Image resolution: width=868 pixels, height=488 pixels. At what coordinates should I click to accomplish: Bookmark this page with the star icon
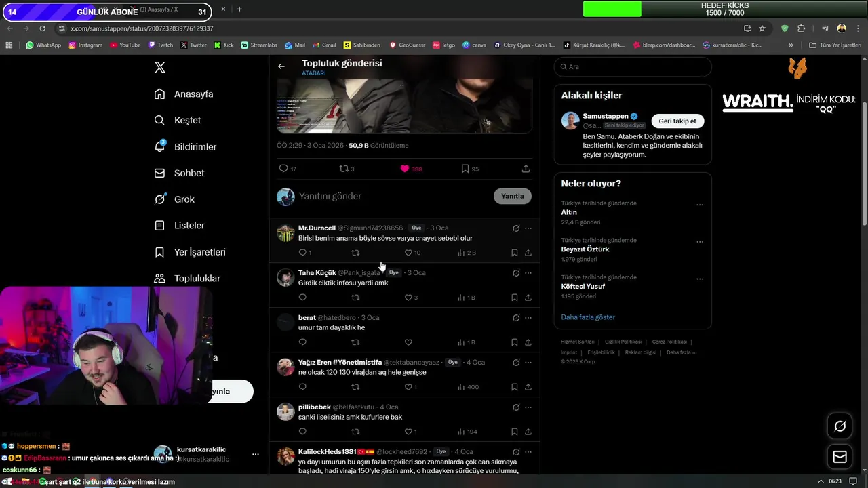(762, 28)
